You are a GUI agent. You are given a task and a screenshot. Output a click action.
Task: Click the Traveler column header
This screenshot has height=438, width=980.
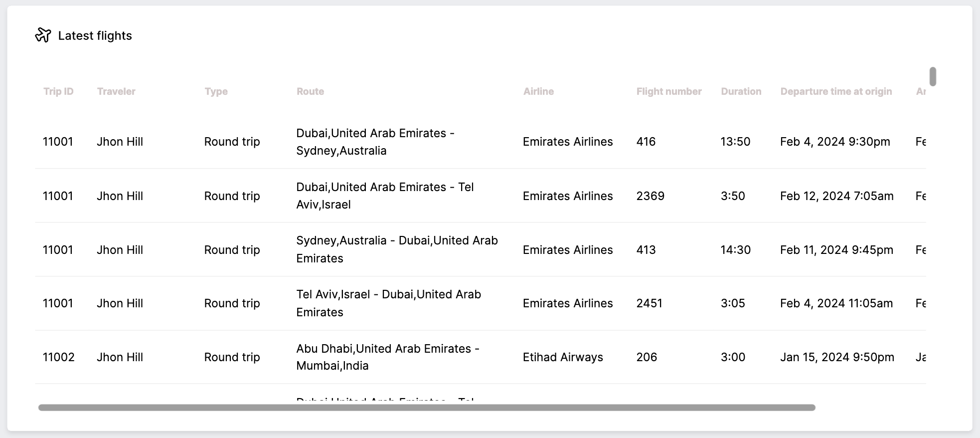pos(116,91)
